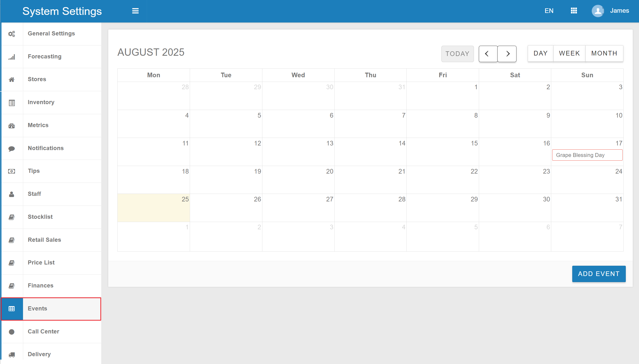This screenshot has height=364, width=639.
Task: Click the Stores house icon
Action: [x=12, y=79]
